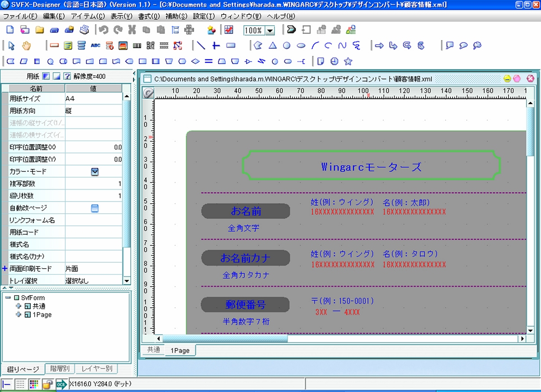Select the star shape tool
Image resolution: width=541 pixels, height=392 pixels.
(348, 61)
